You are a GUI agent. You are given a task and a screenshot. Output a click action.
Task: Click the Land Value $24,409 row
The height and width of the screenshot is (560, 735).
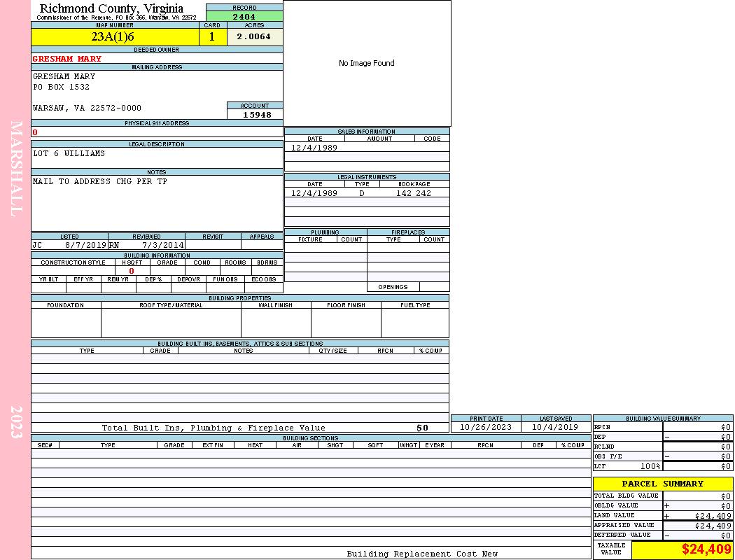[x=662, y=515]
